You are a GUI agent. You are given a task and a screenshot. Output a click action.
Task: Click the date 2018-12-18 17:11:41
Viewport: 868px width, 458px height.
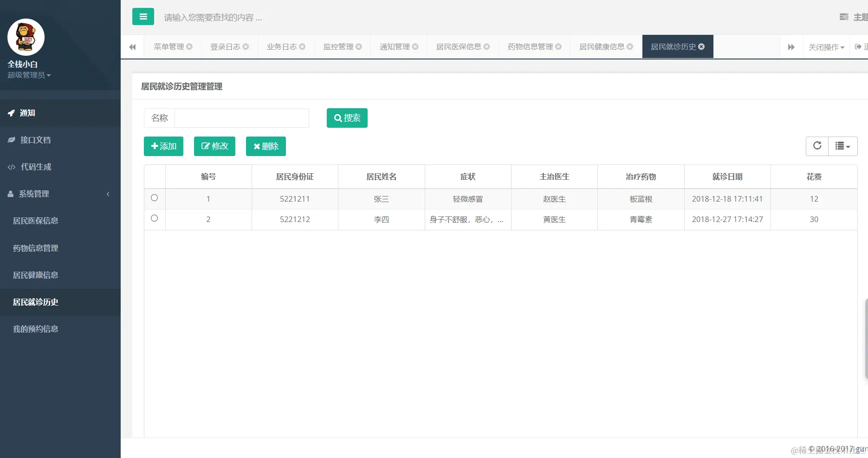click(x=727, y=199)
